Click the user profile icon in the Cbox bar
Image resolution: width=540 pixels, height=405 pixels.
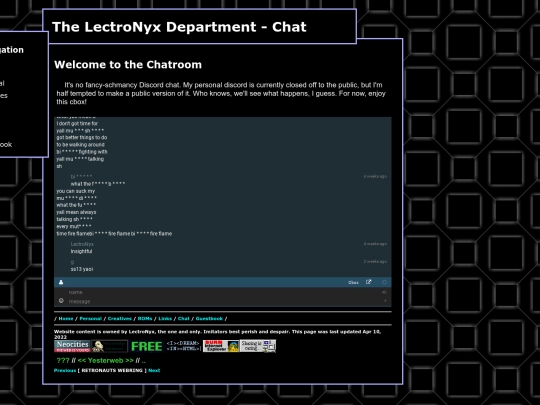[61, 282]
